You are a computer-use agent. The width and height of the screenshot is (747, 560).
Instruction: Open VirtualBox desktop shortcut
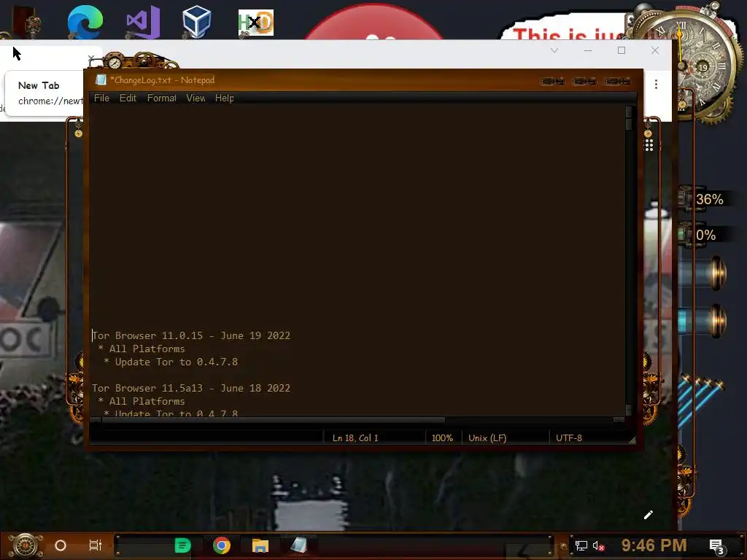click(x=196, y=21)
